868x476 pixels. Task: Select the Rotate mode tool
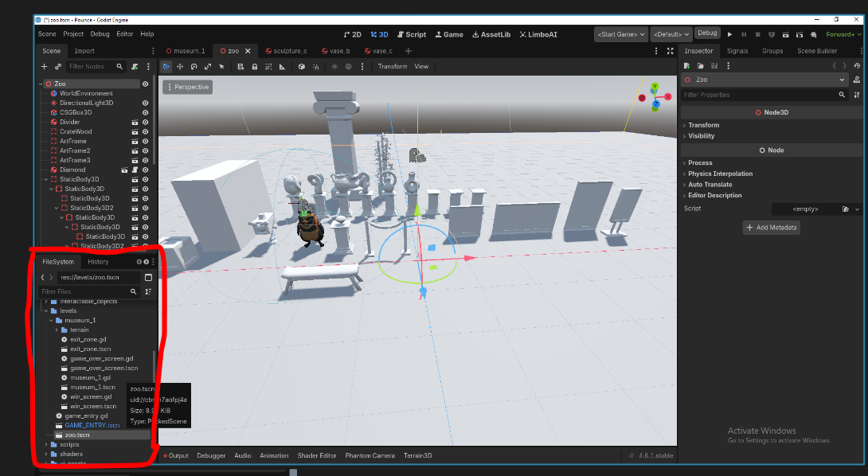tap(194, 67)
